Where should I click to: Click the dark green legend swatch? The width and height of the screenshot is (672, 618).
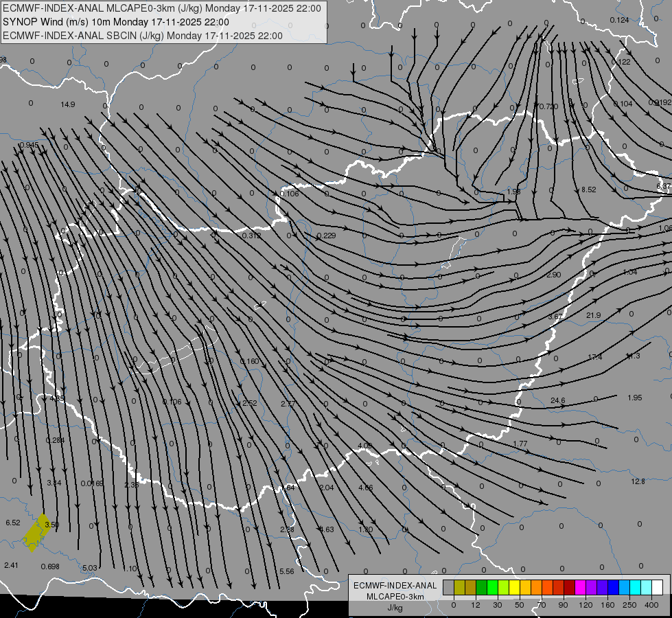482,587
